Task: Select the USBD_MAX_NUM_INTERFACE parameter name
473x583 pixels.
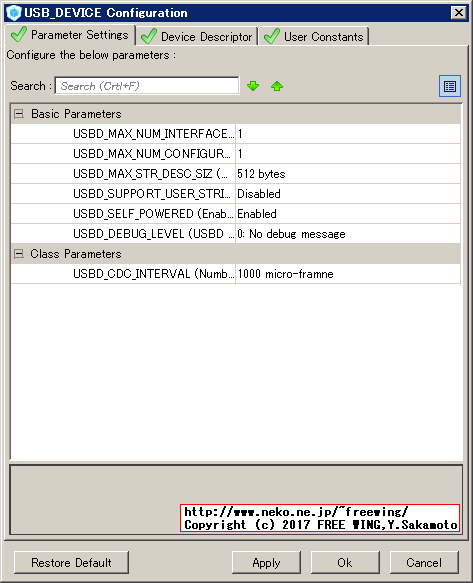Action: tap(154, 134)
